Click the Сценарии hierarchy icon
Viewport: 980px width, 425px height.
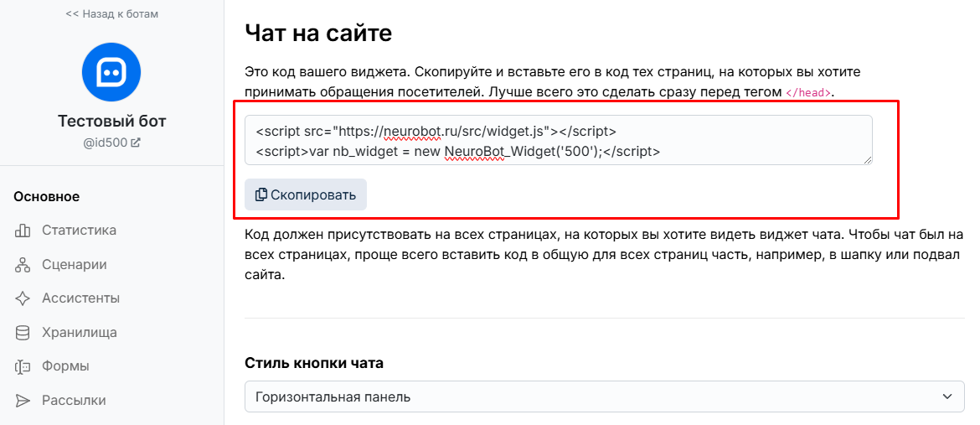pyautogui.click(x=23, y=265)
